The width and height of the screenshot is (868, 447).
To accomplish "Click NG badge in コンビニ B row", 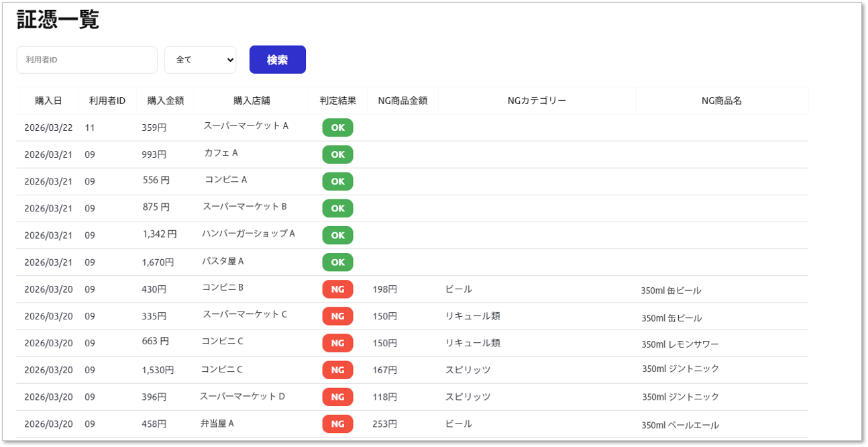I will [x=338, y=289].
